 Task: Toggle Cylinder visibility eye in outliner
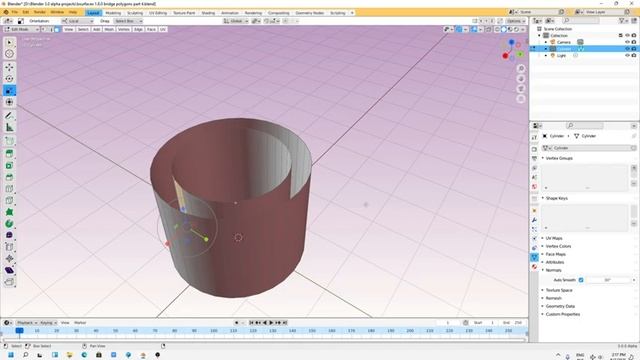tap(627, 49)
